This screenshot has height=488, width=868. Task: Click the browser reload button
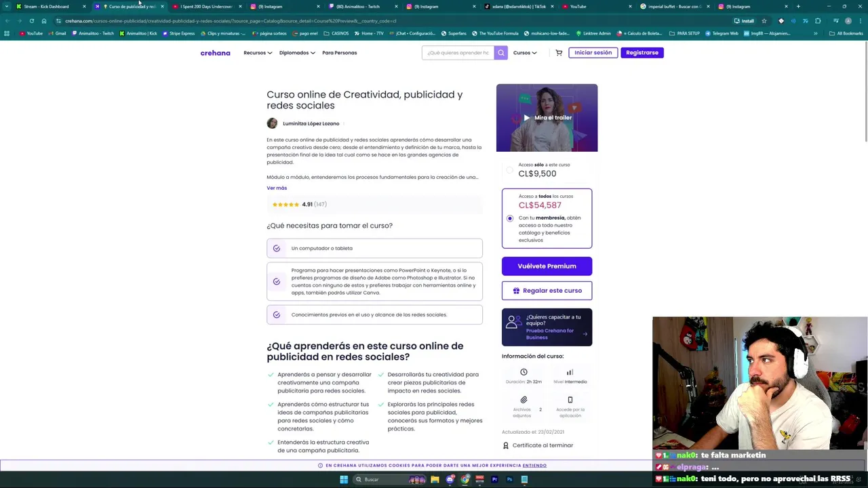[x=31, y=21]
